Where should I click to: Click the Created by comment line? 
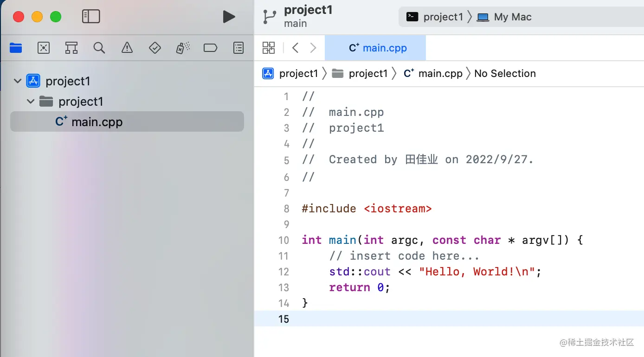pos(418,159)
